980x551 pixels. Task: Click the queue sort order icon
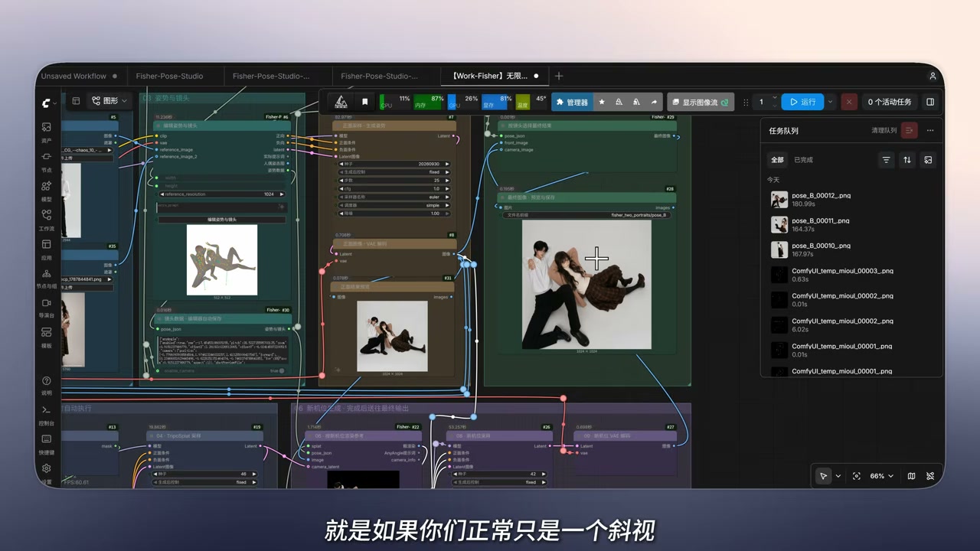click(x=907, y=160)
